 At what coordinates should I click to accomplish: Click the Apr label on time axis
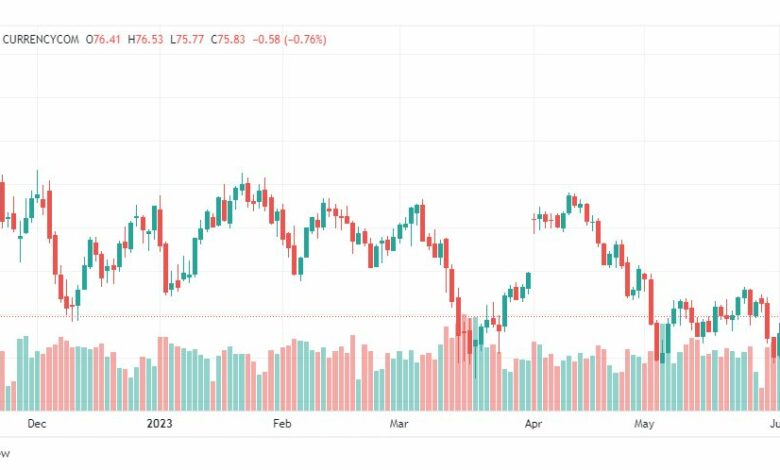(x=533, y=424)
